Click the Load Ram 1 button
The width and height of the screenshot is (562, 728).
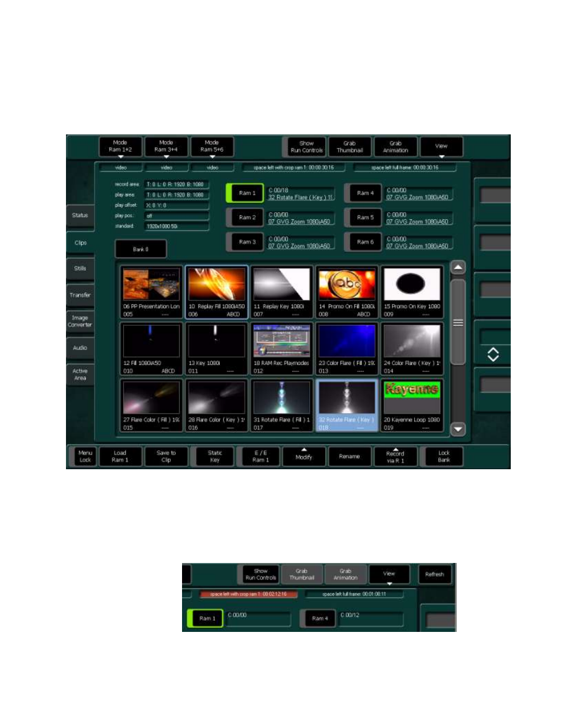tap(120, 457)
